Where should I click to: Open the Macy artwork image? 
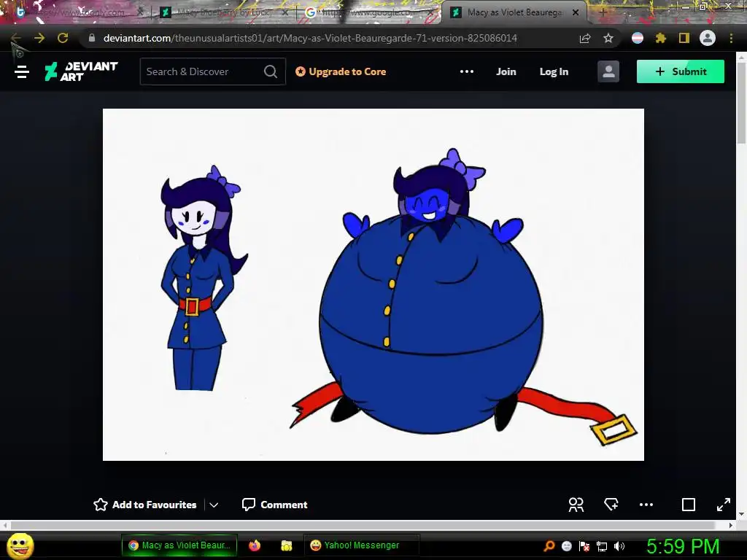(373, 284)
